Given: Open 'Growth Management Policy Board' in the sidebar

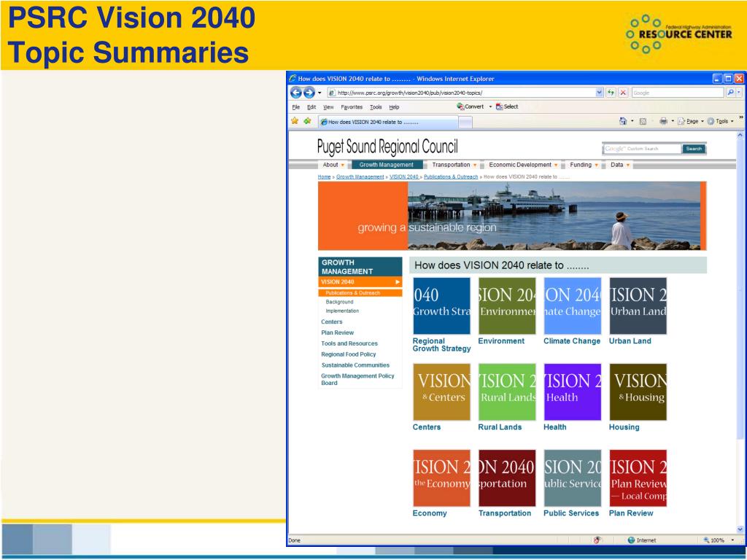Looking at the screenshot, I should coord(357,379).
